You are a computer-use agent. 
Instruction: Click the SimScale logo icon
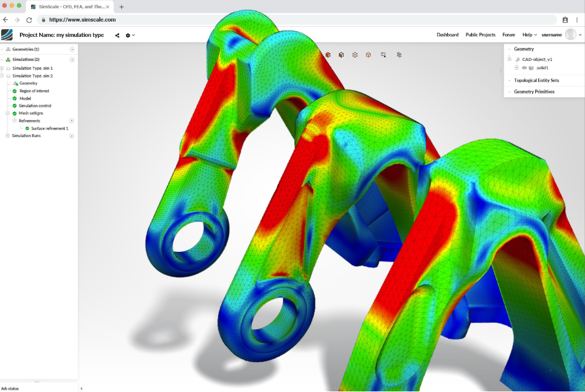[7, 35]
